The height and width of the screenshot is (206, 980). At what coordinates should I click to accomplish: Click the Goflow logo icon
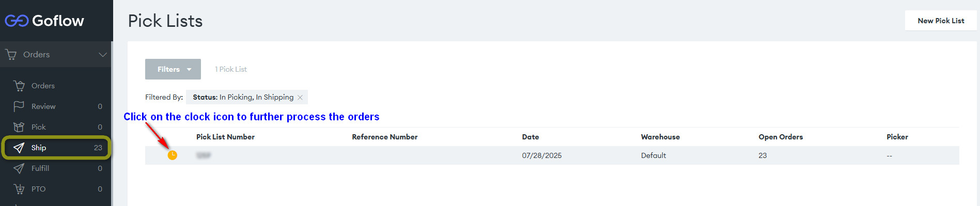17,21
